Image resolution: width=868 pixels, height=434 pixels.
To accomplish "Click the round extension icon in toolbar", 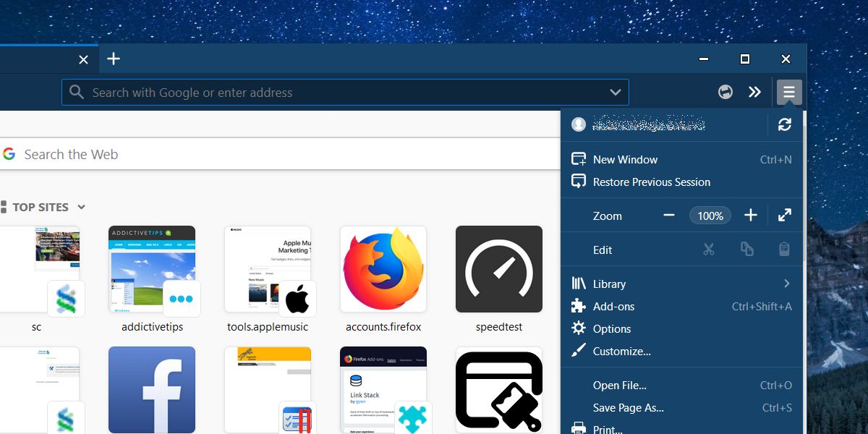I will tap(725, 92).
